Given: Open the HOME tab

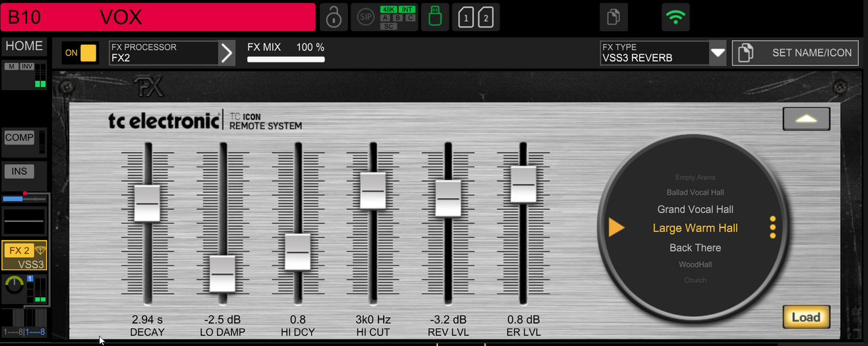Looking at the screenshot, I should [24, 46].
